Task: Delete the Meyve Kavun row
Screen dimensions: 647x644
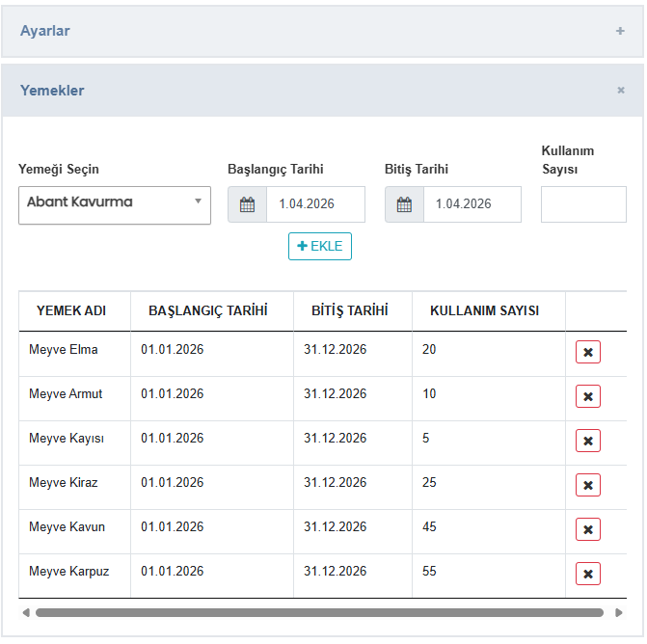Action: (x=587, y=529)
